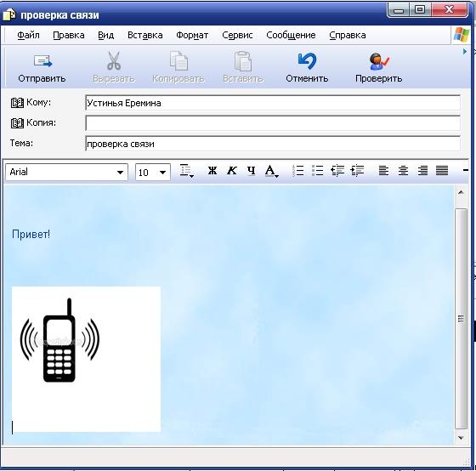Screen dimensions: 476x471
Task: Open address book next to Копия
Action: 17,123
